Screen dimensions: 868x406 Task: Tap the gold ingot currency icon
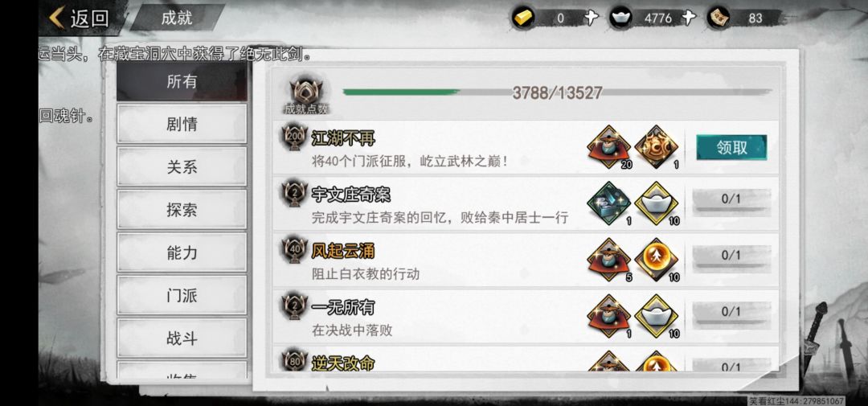[x=522, y=18]
